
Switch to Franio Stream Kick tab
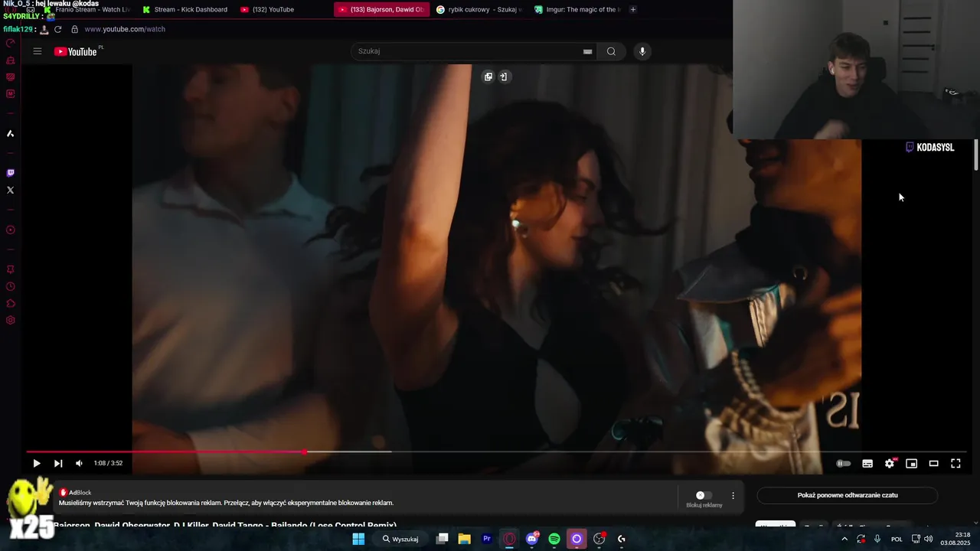pyautogui.click(x=87, y=9)
